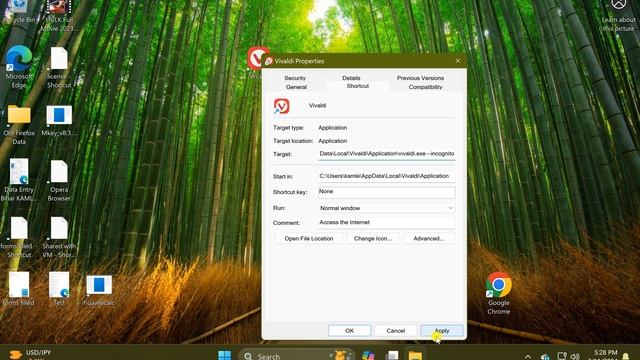Open the Copilot icon on the taskbar
This screenshot has width=640, height=360.
[x=368, y=355]
